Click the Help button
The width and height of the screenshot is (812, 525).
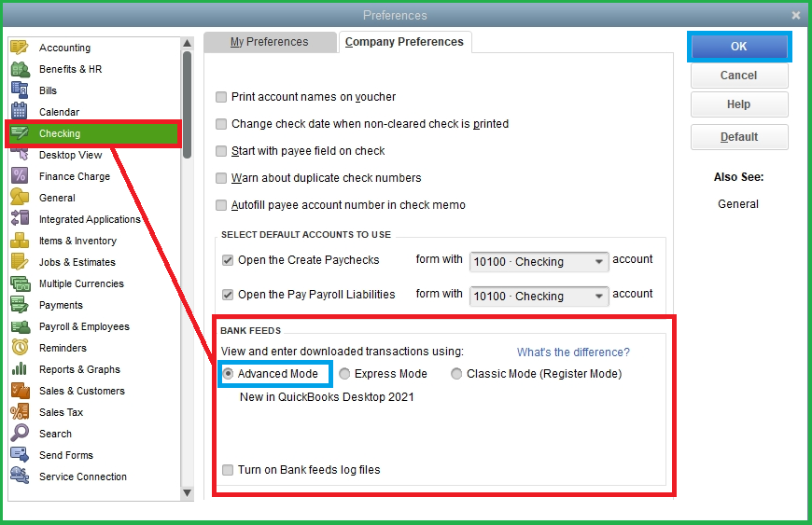pos(739,104)
